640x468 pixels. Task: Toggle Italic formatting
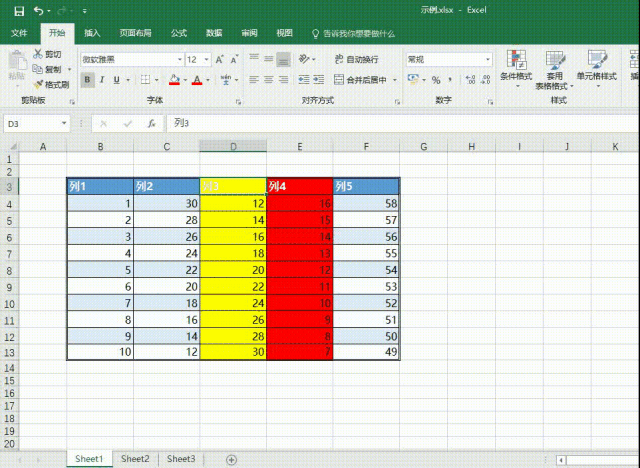click(x=102, y=80)
